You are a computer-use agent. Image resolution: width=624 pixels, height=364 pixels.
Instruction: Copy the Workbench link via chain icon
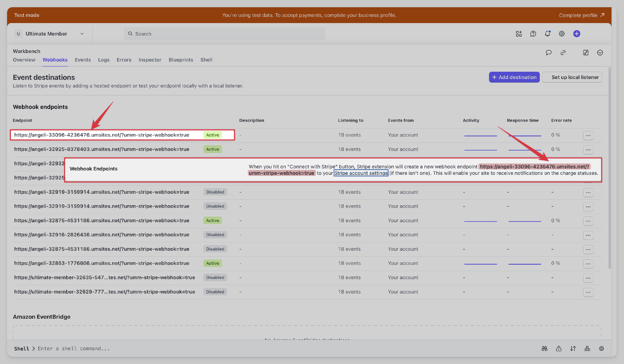pos(563,52)
